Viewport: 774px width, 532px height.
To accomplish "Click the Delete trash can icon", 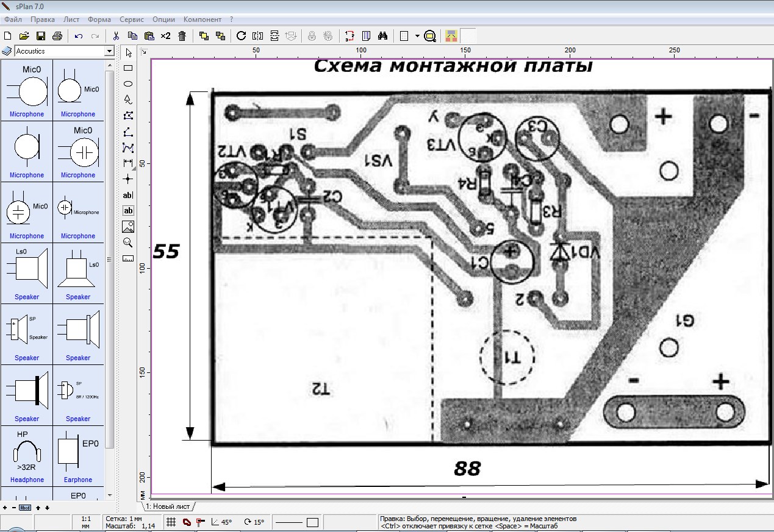I will pos(182,36).
